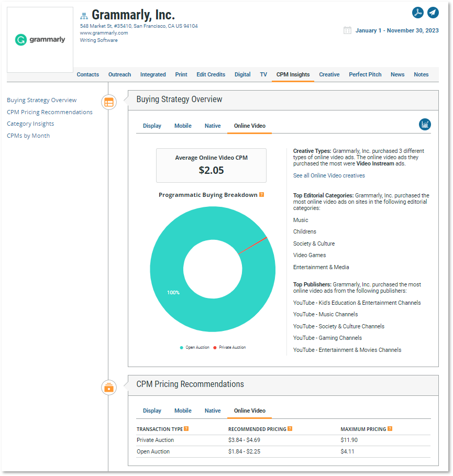Click the send paper-plane icon
This screenshot has height=476, width=453.
pos(433,13)
